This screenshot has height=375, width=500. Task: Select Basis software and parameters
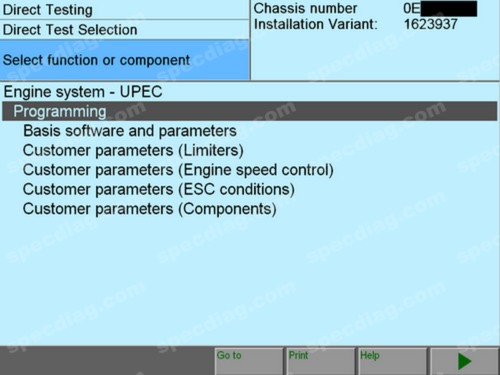[130, 131]
